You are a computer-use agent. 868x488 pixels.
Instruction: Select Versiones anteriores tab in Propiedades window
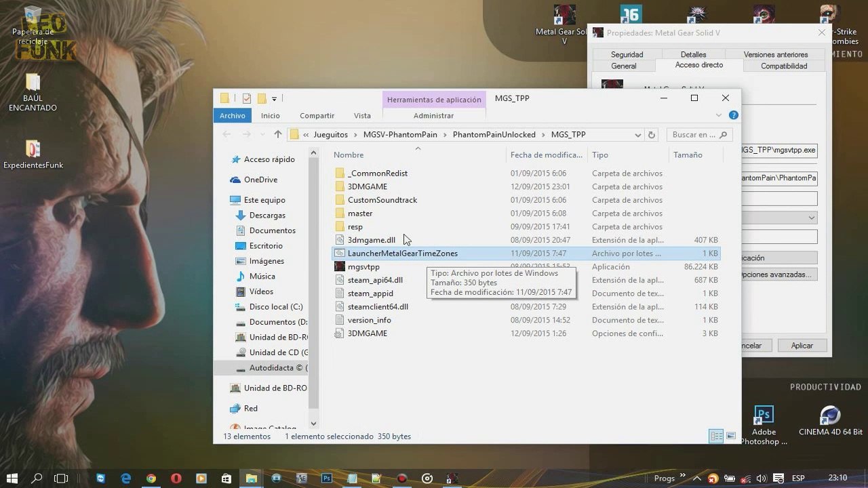775,54
